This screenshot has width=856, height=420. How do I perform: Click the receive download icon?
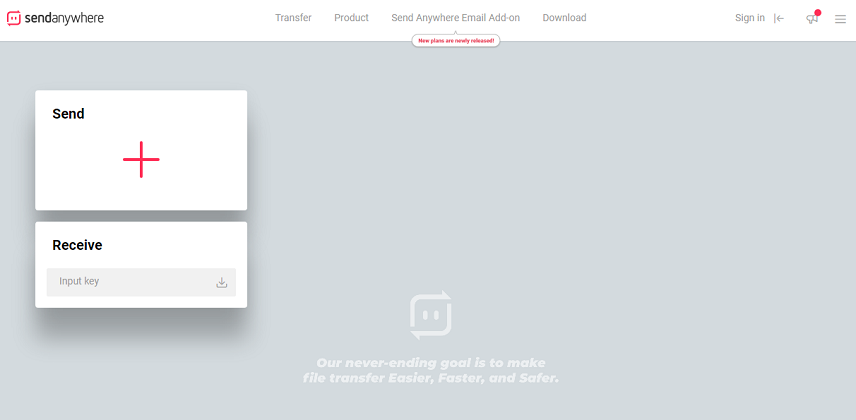[x=222, y=282]
